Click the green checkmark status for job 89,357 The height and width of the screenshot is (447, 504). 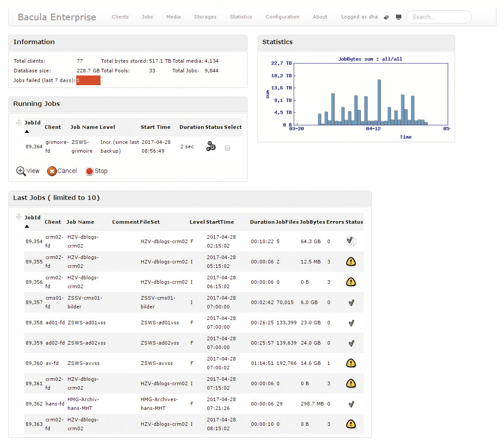click(x=351, y=303)
